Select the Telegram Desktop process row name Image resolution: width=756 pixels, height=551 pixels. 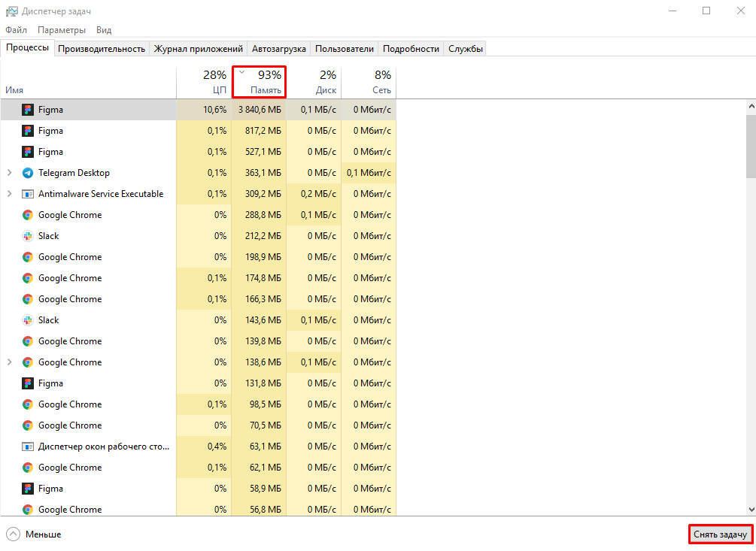click(74, 173)
